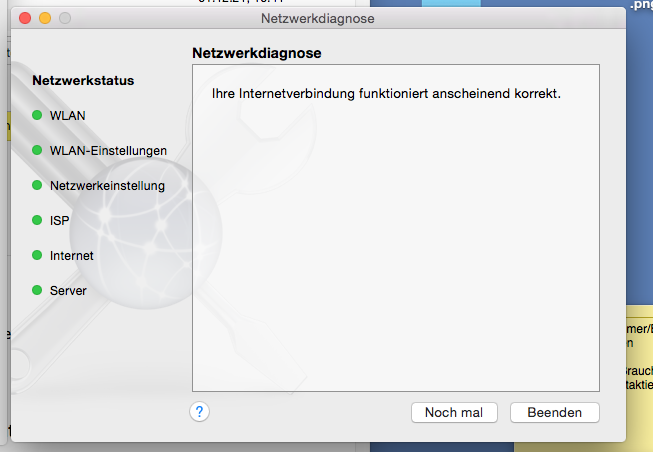Screen dimensions: 653x452
Task: Quit the assistant with Beenden
Action: pos(555,412)
